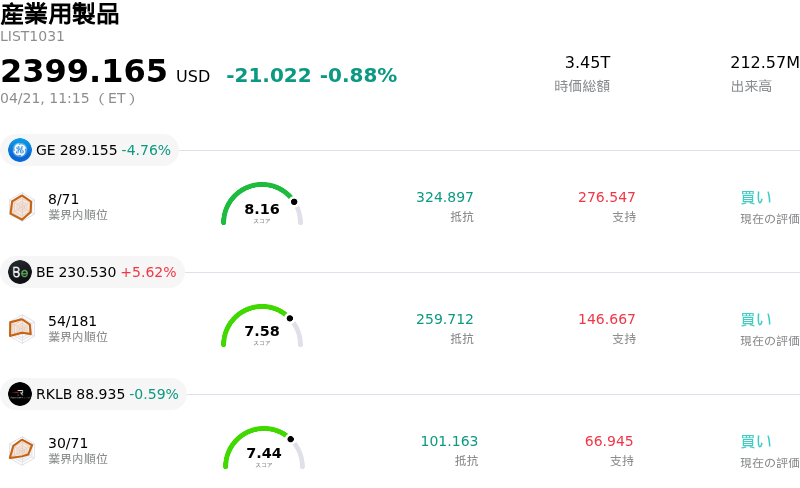Click the RKLB industry rank hexagon icon
Image resolution: width=800 pixels, height=488 pixels.
click(21, 450)
